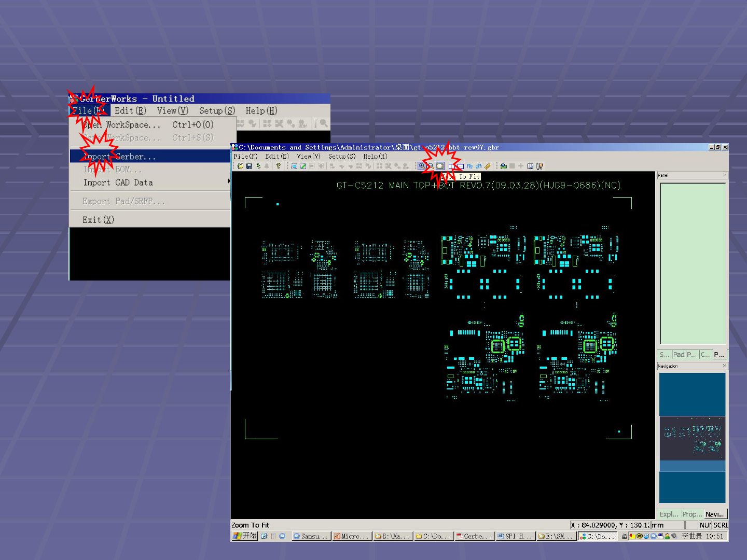Choose Import Gerber... from the File menu

click(x=150, y=156)
